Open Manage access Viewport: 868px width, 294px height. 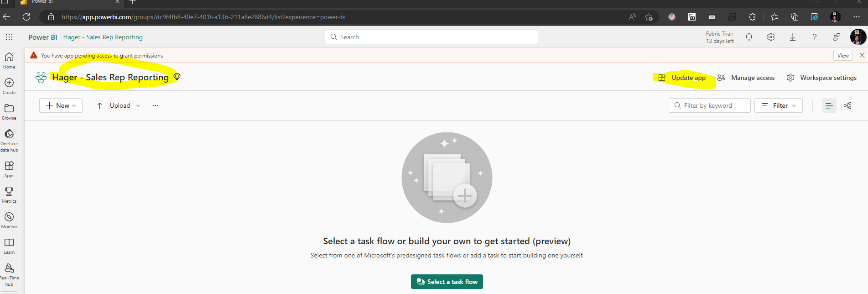746,78
